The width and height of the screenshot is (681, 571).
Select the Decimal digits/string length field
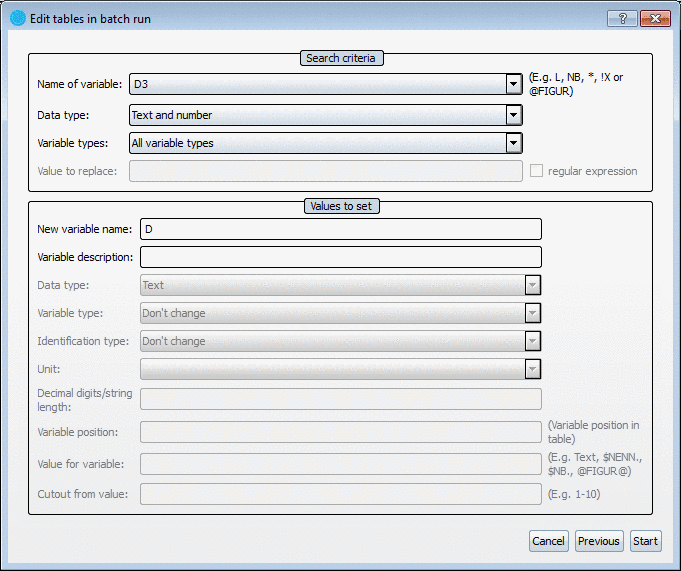(x=340, y=399)
